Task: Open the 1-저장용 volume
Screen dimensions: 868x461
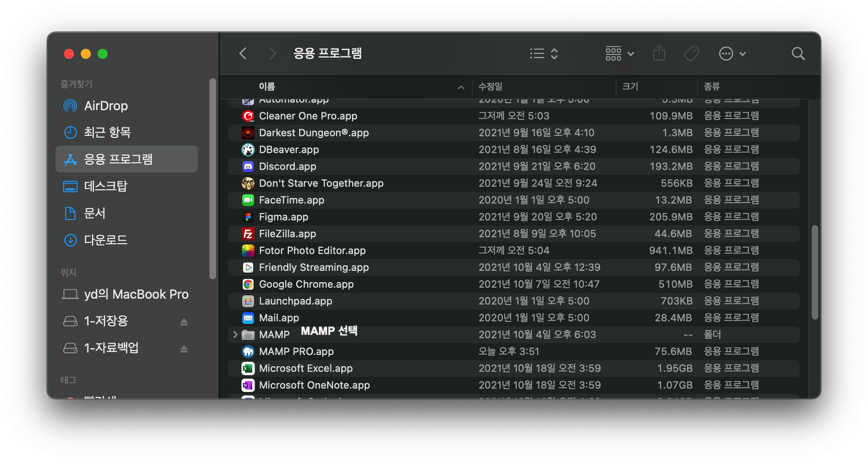Action: tap(106, 321)
